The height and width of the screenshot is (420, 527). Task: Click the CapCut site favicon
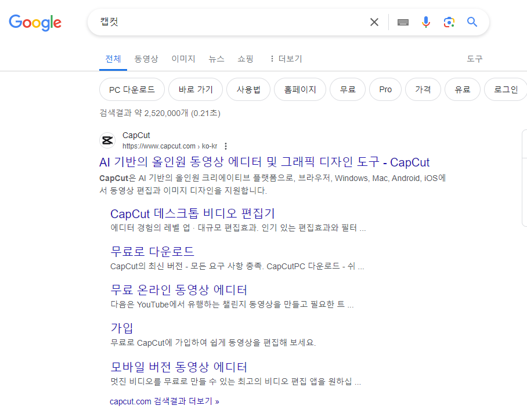(107, 140)
